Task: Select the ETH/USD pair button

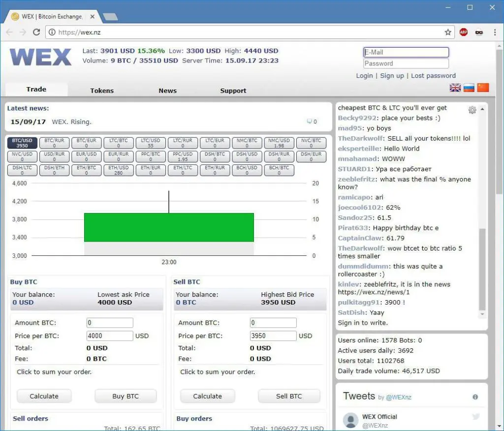Action: pyautogui.click(x=119, y=170)
